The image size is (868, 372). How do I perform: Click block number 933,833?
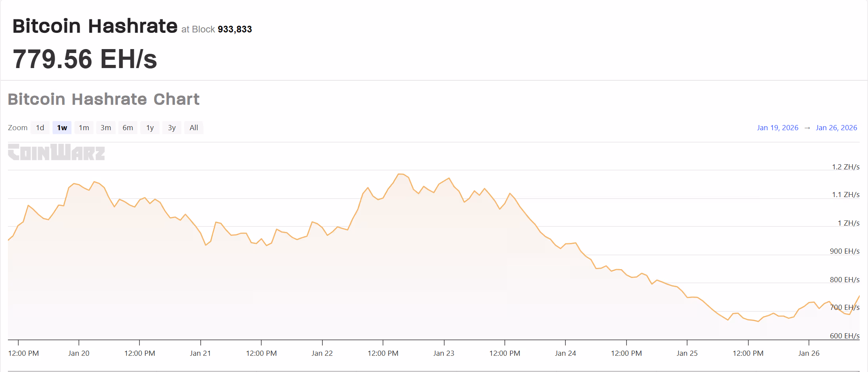point(235,29)
